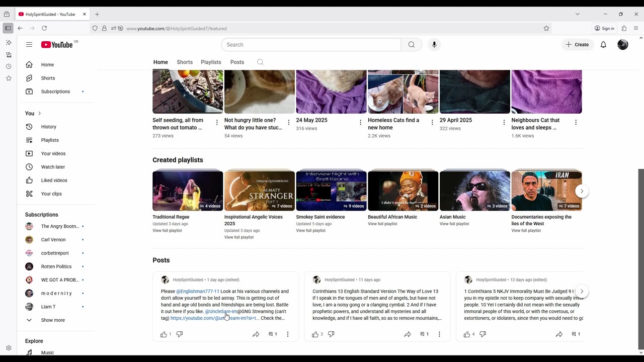Image resolution: width=644 pixels, height=362 pixels.
Task: Open Subscriptions in the sidebar
Action: click(x=55, y=92)
